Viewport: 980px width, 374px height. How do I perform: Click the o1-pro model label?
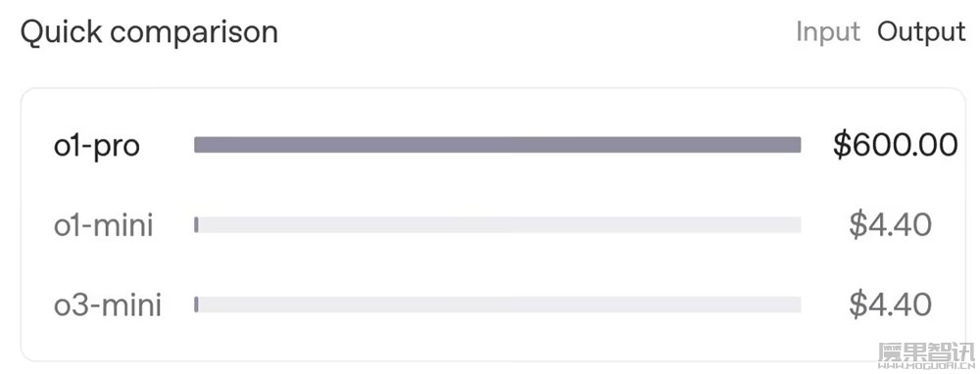97,146
